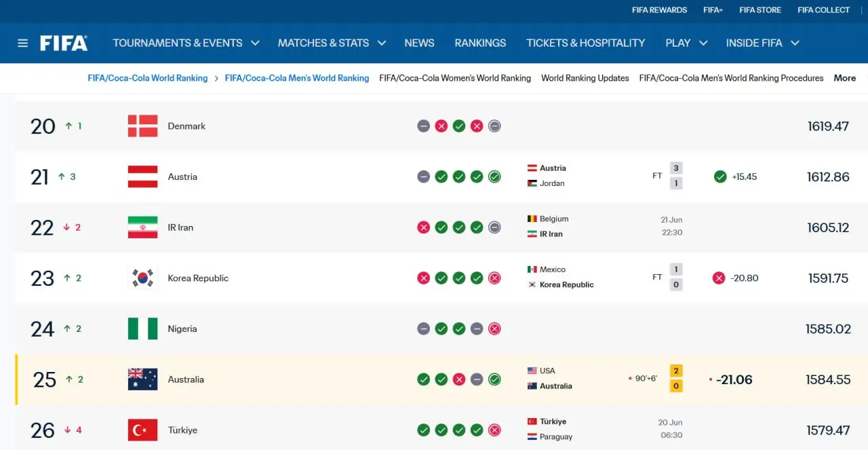Screen dimensions: 868x450
Task: Open the Rankings menu item
Action: click(x=480, y=43)
